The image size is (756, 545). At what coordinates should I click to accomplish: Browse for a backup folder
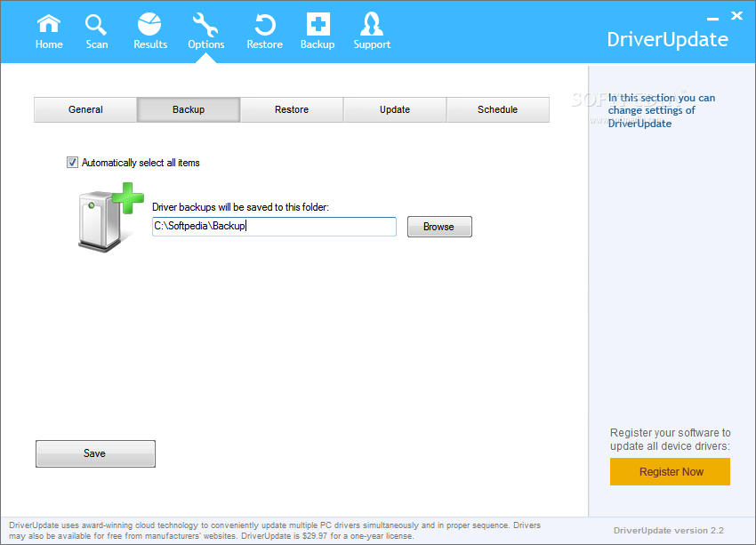(x=439, y=227)
